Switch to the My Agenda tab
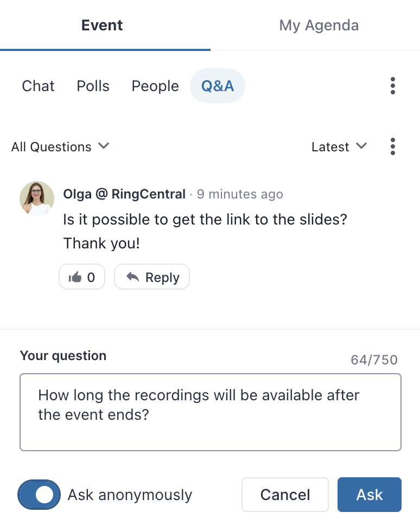 319,25
